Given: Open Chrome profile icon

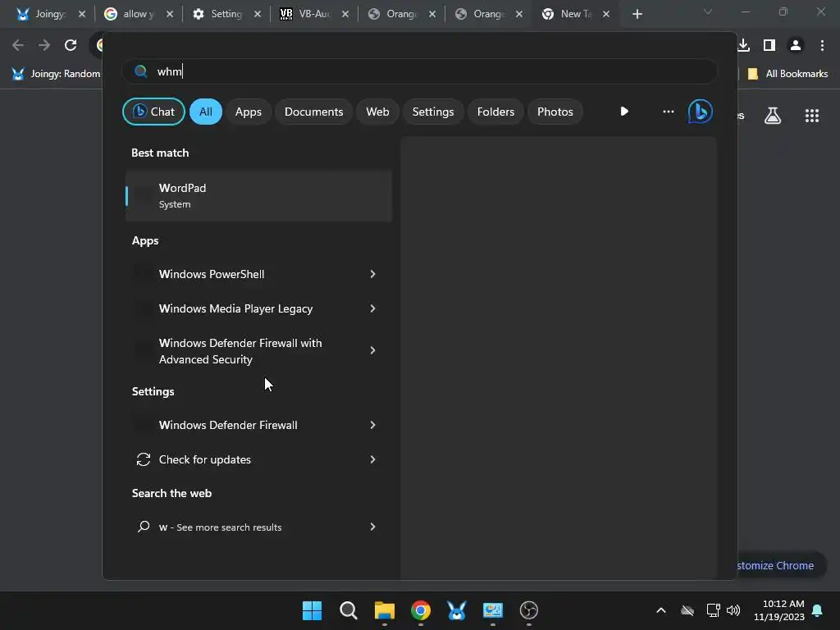Looking at the screenshot, I should tap(796, 45).
